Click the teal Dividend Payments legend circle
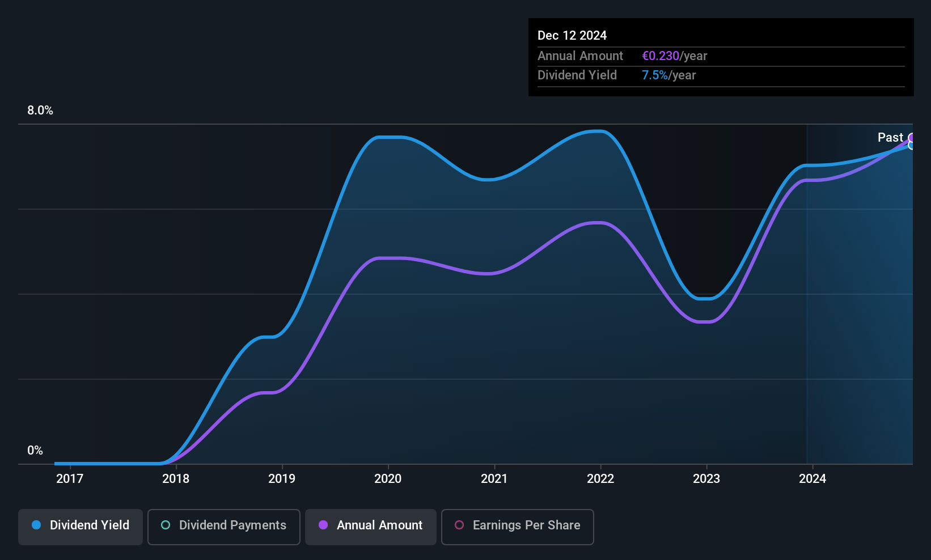Viewport: 931px width, 560px height. click(166, 525)
